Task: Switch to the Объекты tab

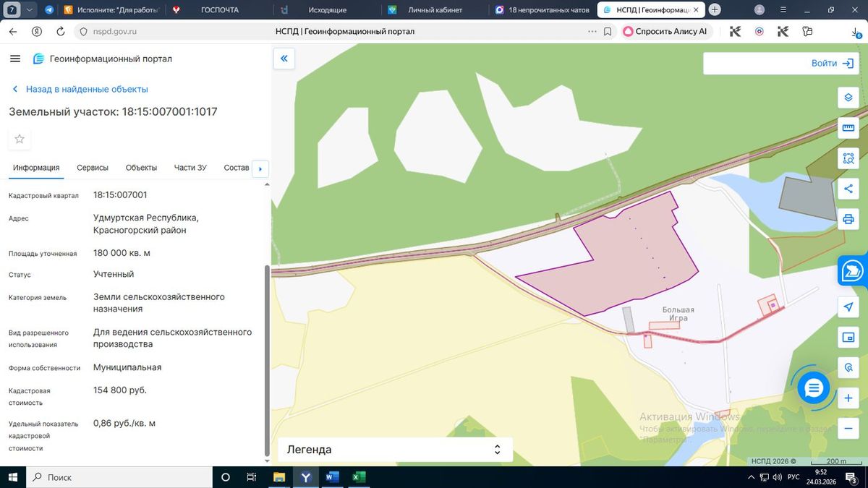Action: (x=141, y=168)
